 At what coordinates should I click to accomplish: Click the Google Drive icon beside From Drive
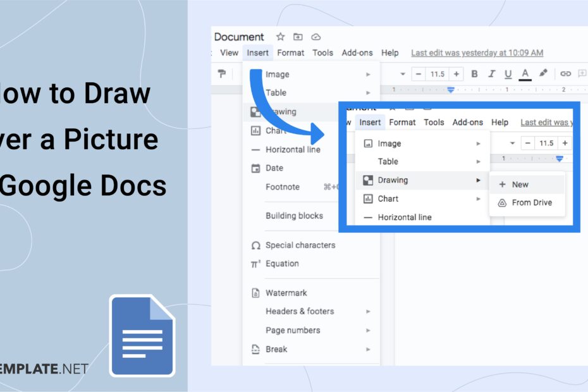click(502, 203)
